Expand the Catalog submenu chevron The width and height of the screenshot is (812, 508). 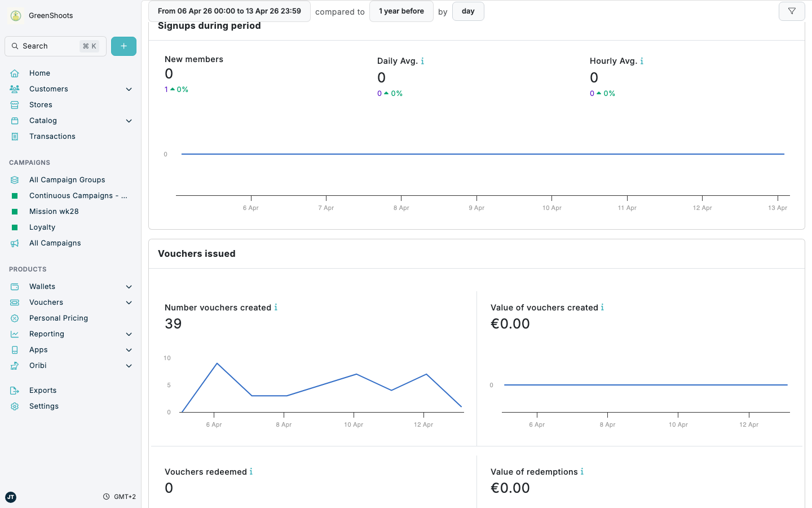(129, 121)
